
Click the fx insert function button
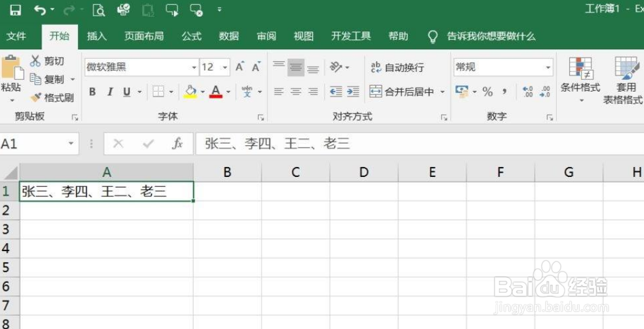[177, 144]
